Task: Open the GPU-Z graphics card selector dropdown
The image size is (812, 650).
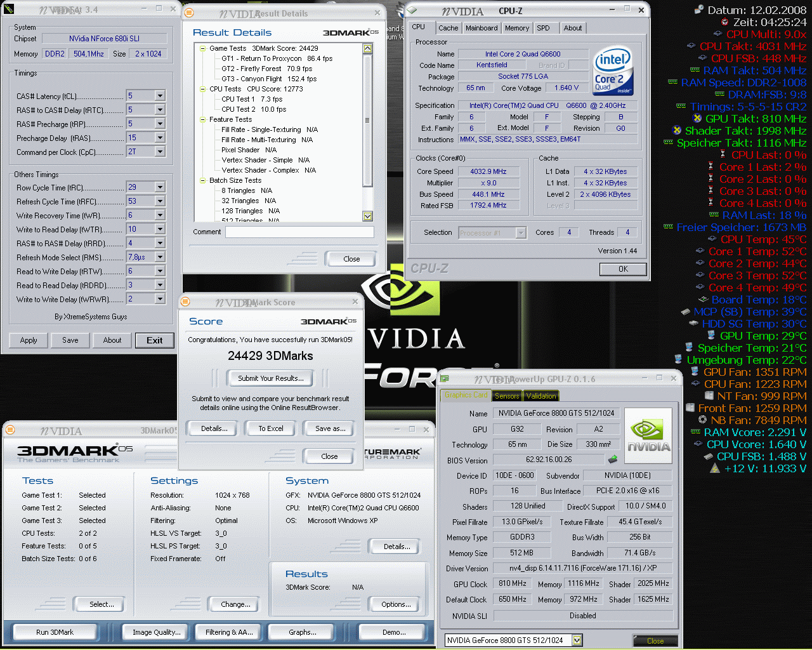Action: (x=577, y=640)
